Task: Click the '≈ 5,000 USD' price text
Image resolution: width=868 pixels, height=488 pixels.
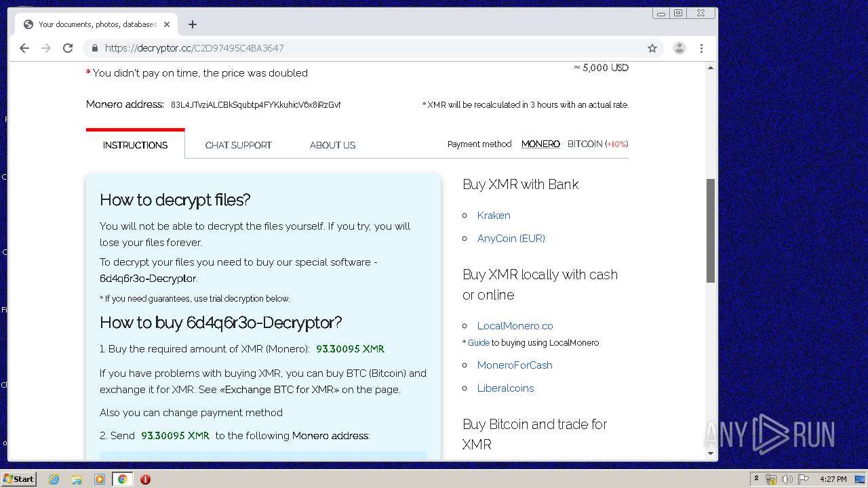Action: click(601, 68)
